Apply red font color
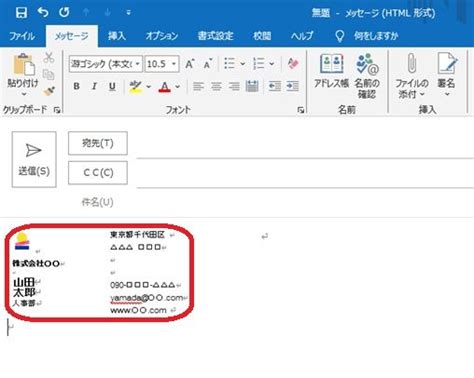This screenshot has width=474, height=378. point(164,87)
